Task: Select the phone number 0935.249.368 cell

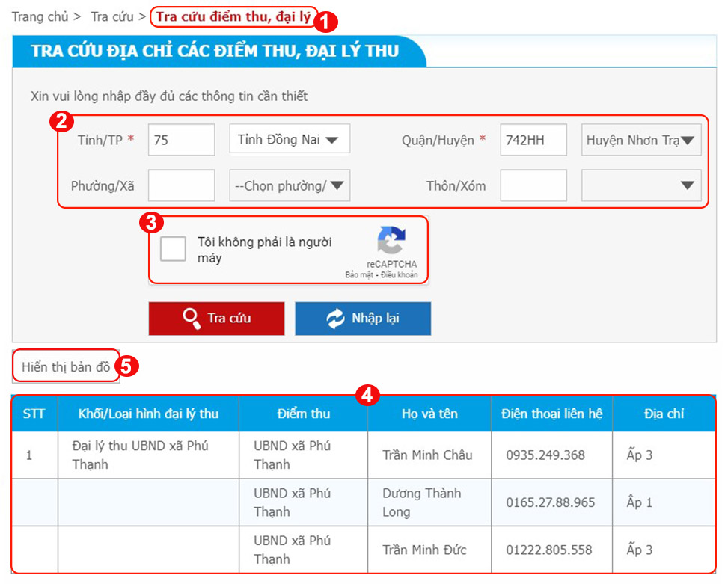Action: (545, 455)
